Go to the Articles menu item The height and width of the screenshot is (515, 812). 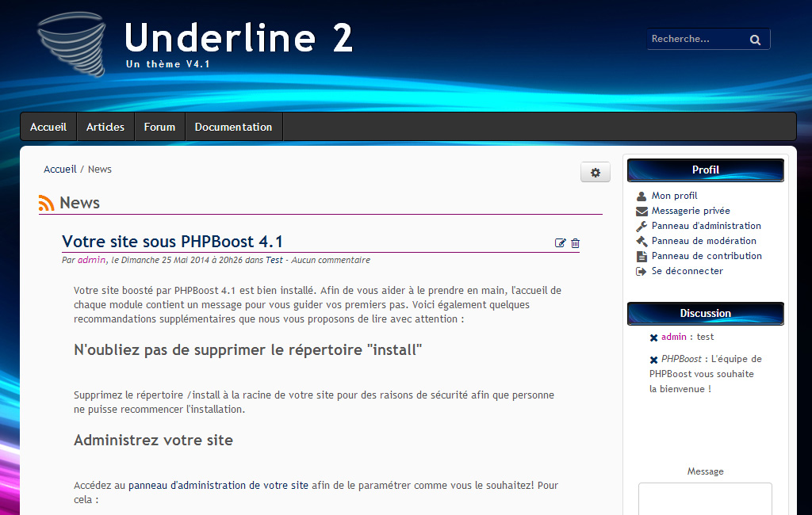tap(105, 127)
